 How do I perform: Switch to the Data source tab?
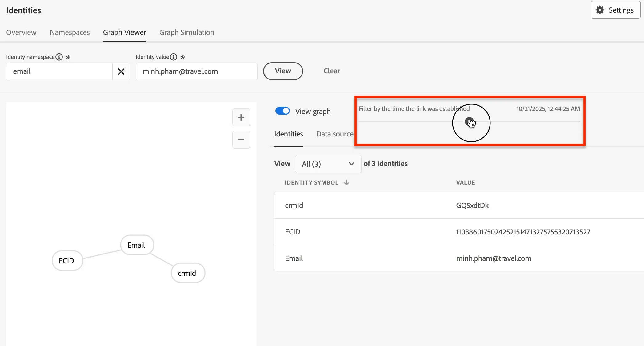pos(335,134)
